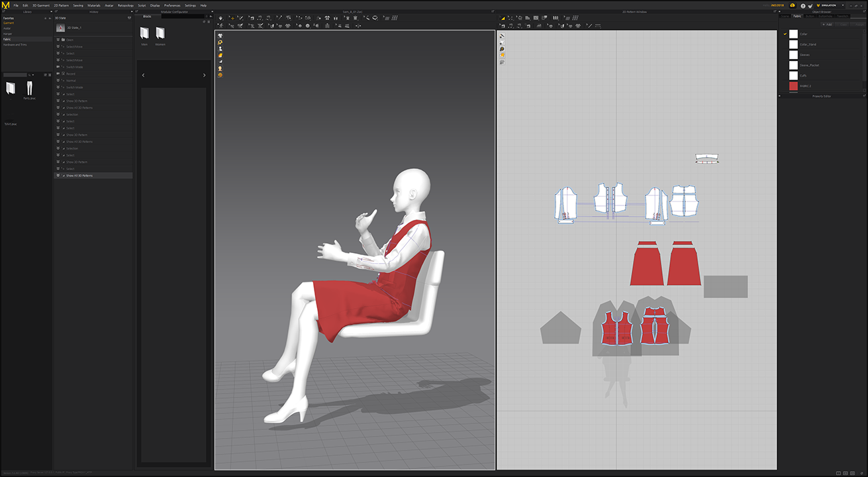
Task: Switch to the Fabric tab in Object Browser
Action: click(797, 16)
